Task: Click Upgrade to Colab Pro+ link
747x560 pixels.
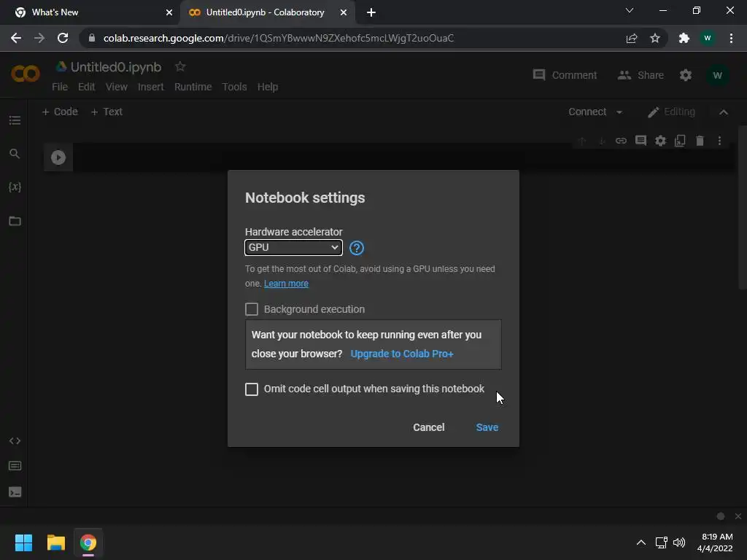Action: tap(402, 354)
